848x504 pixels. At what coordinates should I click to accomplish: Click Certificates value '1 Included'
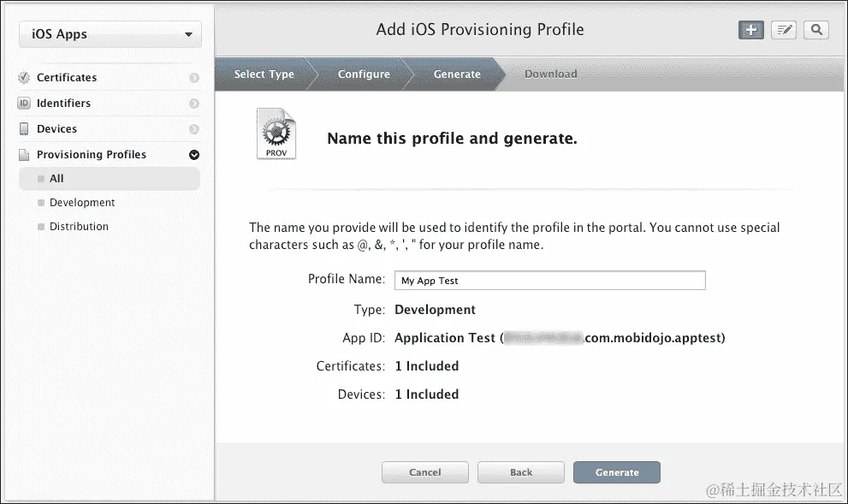click(427, 366)
